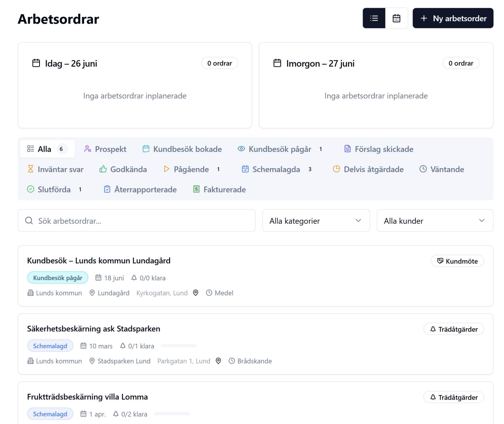Screen dimensions: 504x424
Task: Click Trädåtgärder badge on Fruktträdsbeskärning card
Action: pos(454,397)
